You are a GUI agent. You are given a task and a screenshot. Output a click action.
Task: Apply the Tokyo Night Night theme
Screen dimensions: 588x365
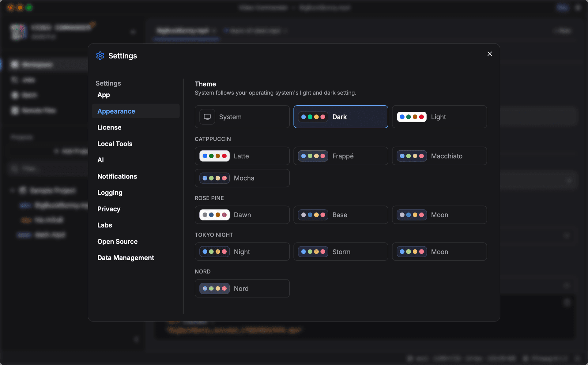(242, 252)
